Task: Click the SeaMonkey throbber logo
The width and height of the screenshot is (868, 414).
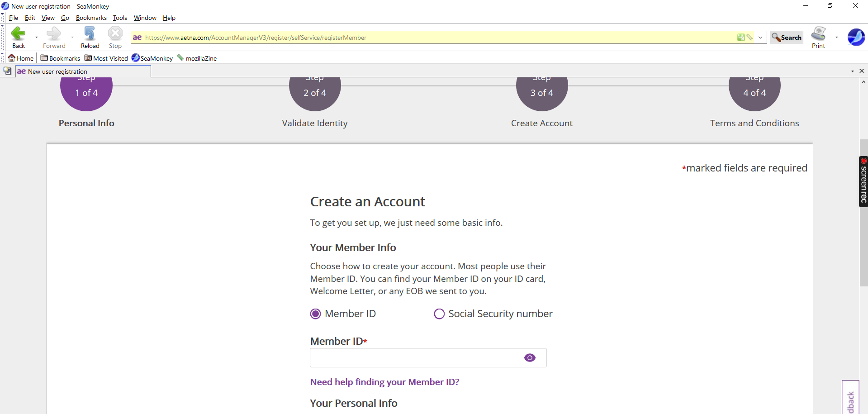Action: (x=855, y=37)
